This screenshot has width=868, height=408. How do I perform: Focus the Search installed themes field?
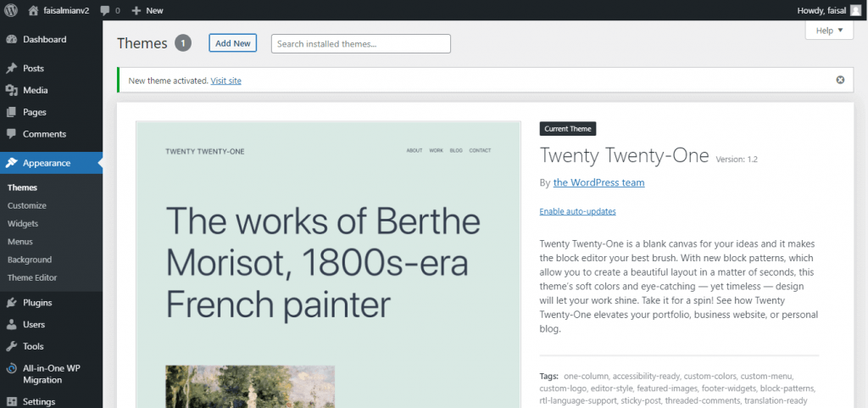[x=361, y=44]
